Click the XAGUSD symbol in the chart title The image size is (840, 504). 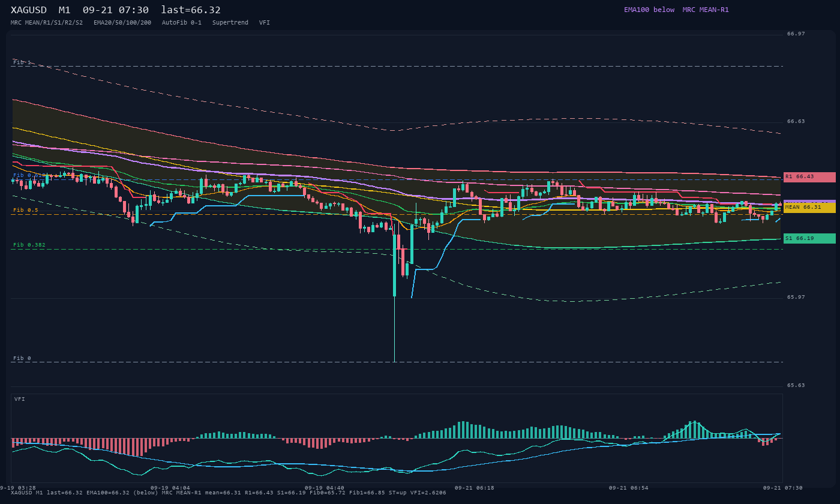tap(29, 10)
